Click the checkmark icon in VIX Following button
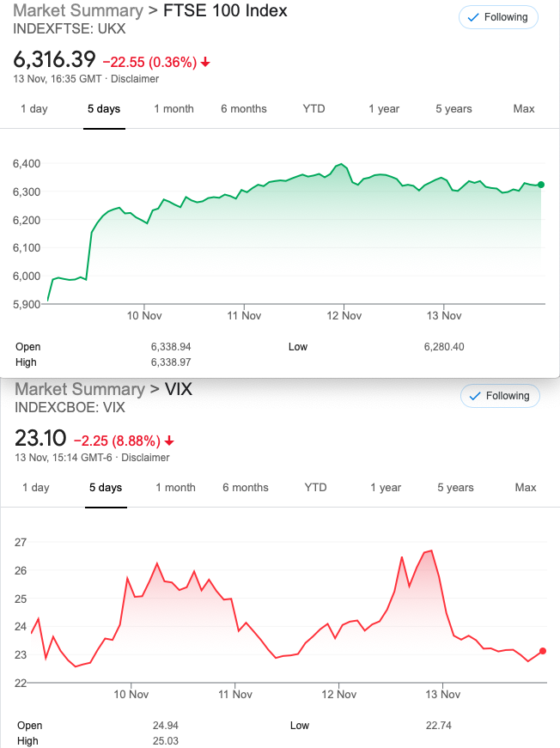560x748 pixels. coord(475,397)
